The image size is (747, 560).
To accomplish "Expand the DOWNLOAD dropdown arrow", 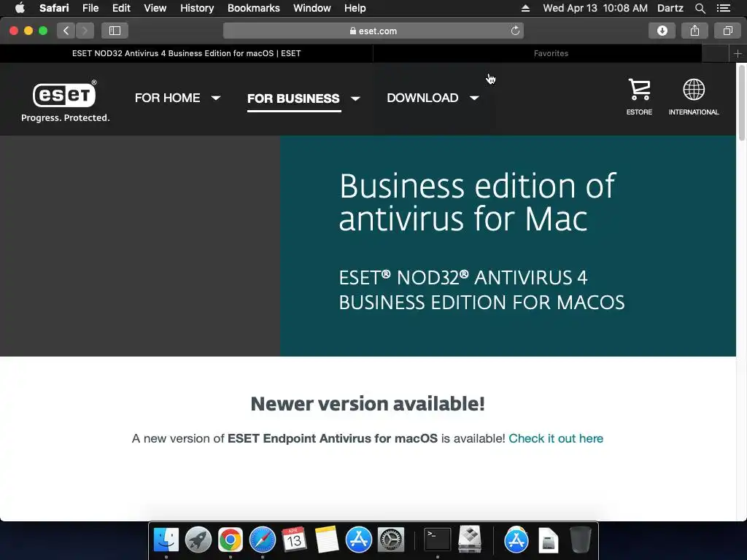I will pos(474,98).
